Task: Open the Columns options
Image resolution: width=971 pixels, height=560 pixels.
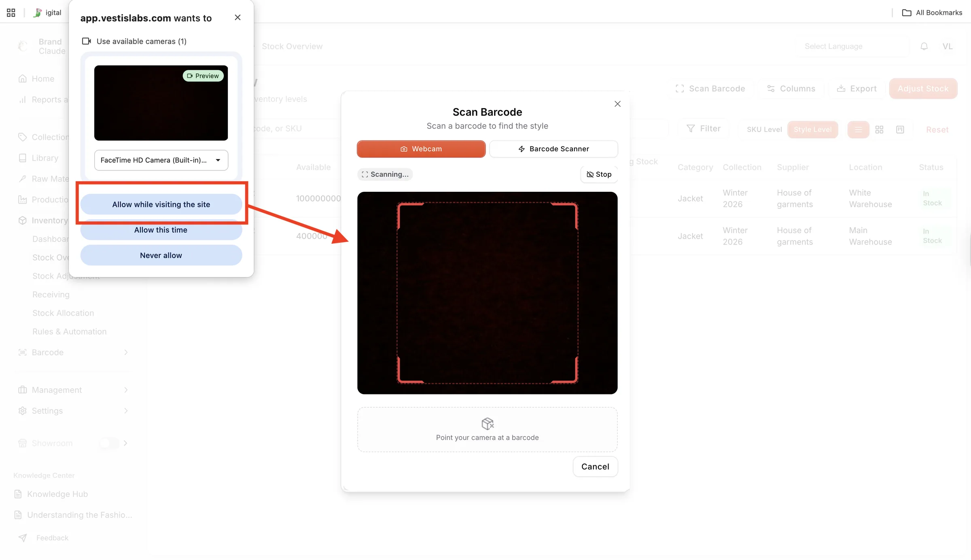Action: [x=791, y=89]
